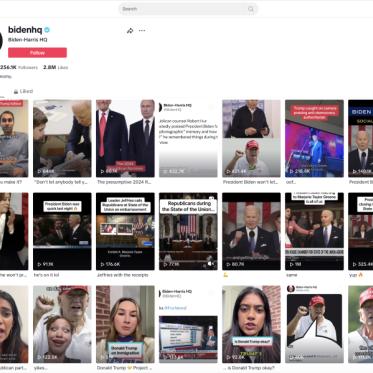The image size is (373, 373).
Task: Click the magnifier search icon
Action: 251,9
